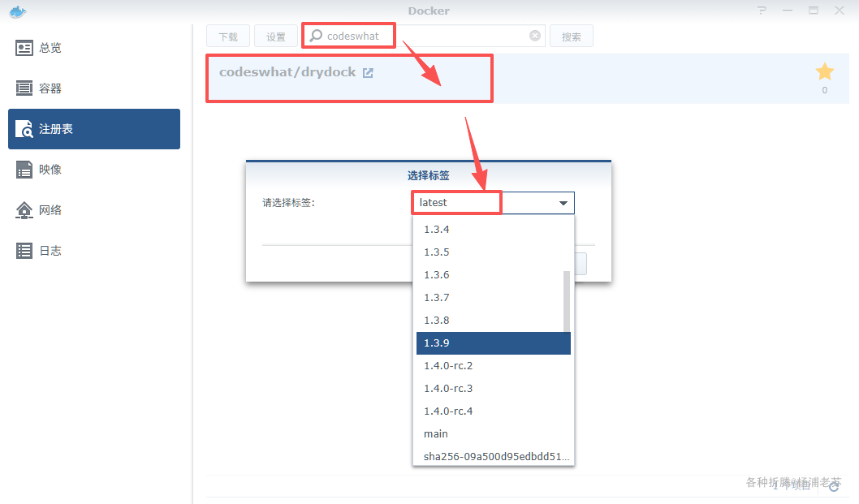This screenshot has height=504, width=859.
Task: Click the 下载 download button
Action: (x=228, y=37)
